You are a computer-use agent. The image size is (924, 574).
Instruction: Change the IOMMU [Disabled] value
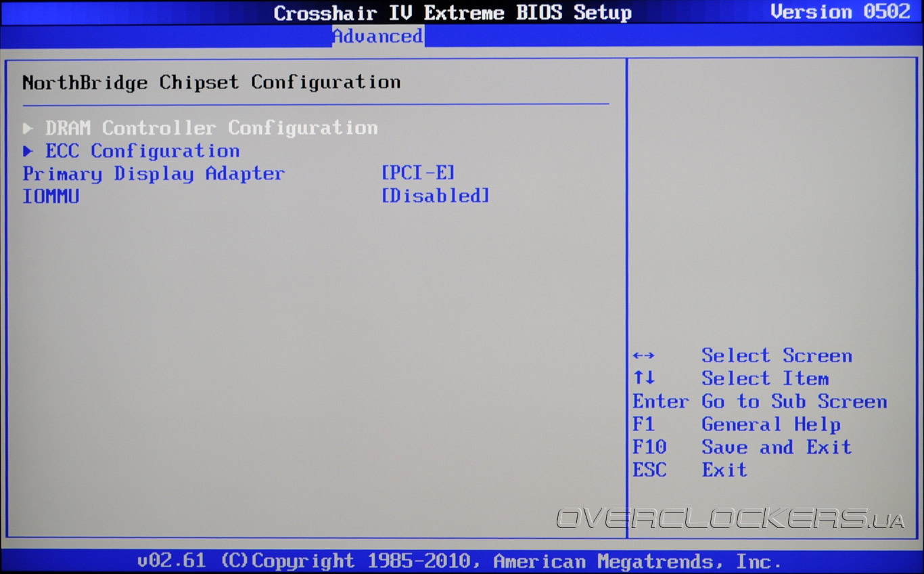[x=435, y=196]
